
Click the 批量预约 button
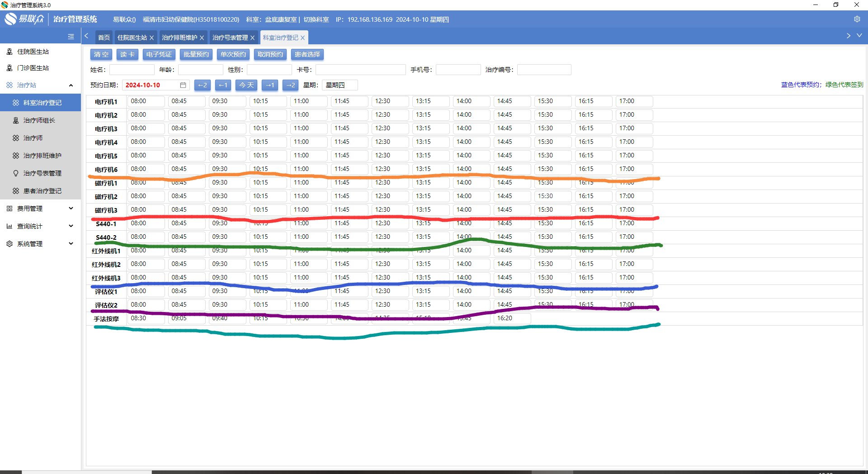(x=196, y=54)
